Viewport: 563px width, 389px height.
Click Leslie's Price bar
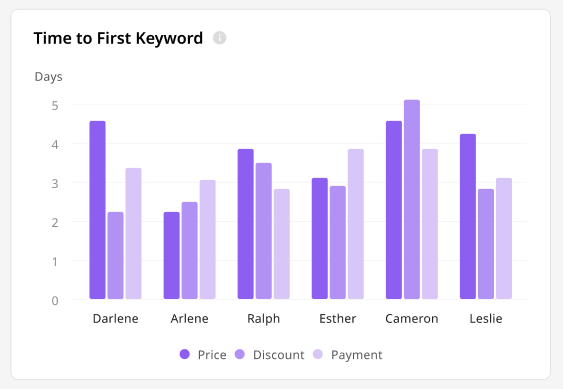[x=468, y=217]
